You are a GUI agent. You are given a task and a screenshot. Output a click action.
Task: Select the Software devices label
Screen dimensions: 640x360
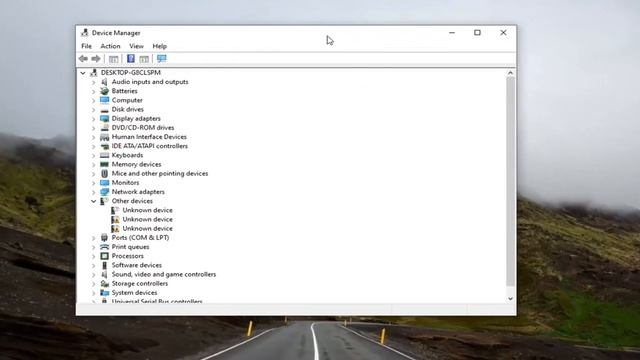point(137,265)
